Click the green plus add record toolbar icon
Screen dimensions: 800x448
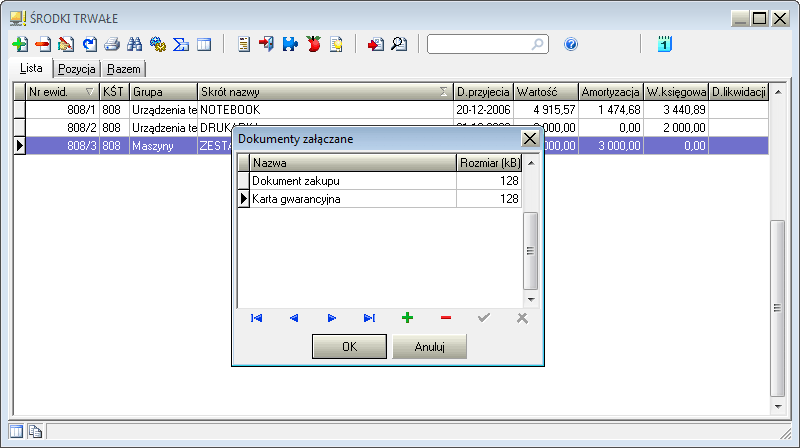tap(19, 44)
